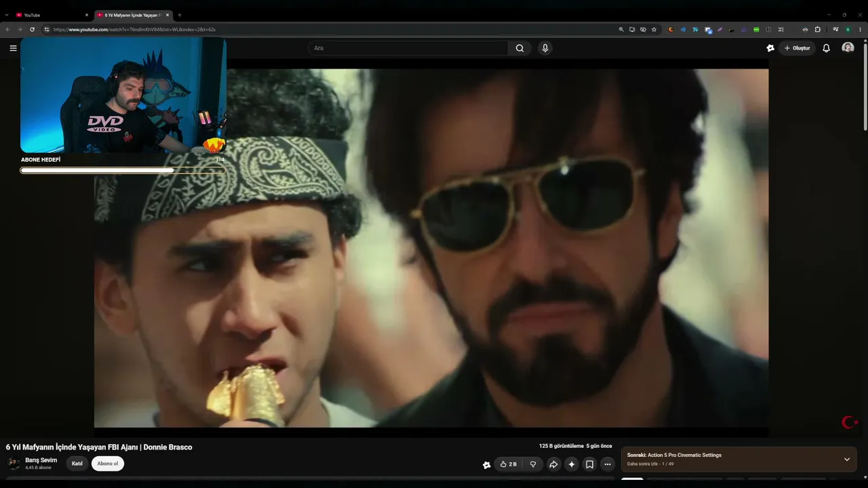Subscribe with the Abone ol button

108,464
